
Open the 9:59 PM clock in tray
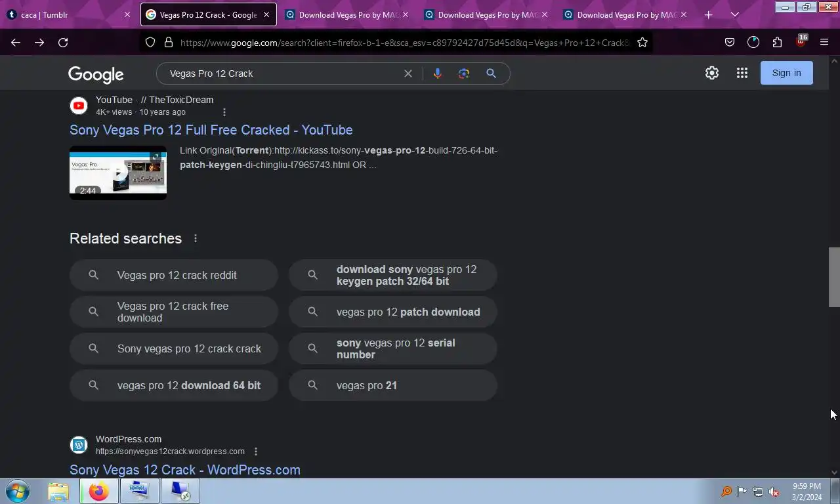[x=807, y=492]
